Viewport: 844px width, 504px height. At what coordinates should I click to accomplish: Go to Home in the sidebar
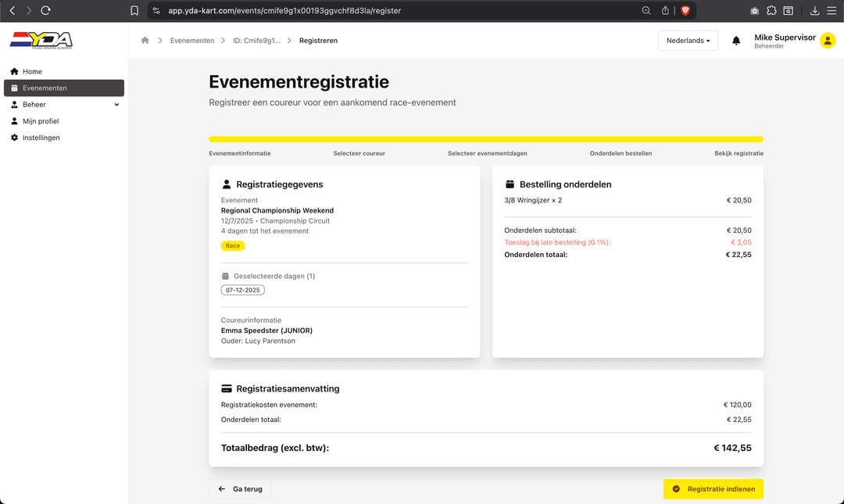point(32,72)
